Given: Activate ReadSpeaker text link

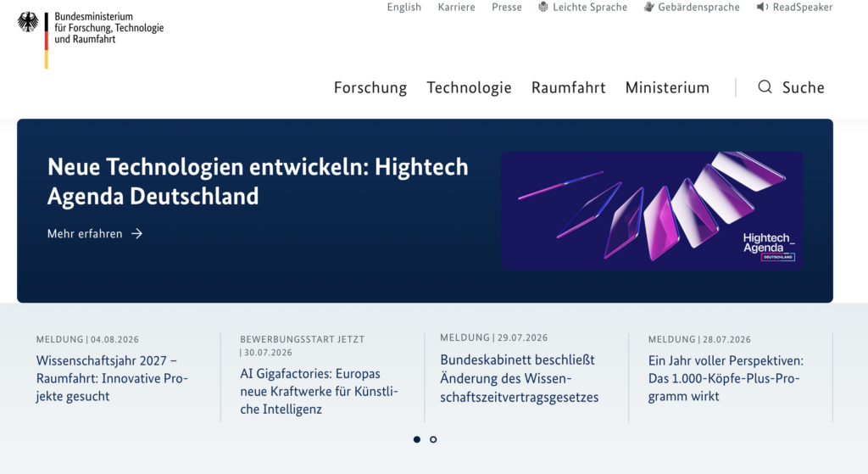Looking at the screenshot, I should click(x=803, y=7).
